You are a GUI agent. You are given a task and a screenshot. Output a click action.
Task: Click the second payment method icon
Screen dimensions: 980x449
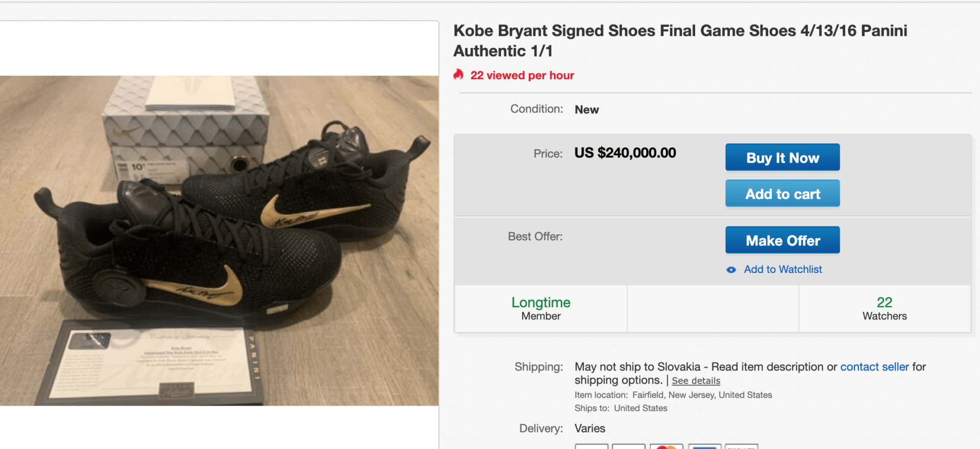click(629, 446)
